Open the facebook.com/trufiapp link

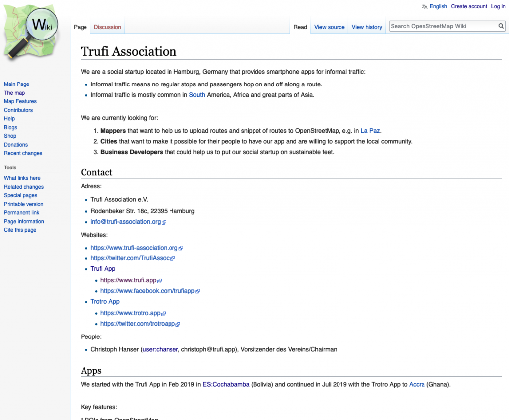pos(150,291)
